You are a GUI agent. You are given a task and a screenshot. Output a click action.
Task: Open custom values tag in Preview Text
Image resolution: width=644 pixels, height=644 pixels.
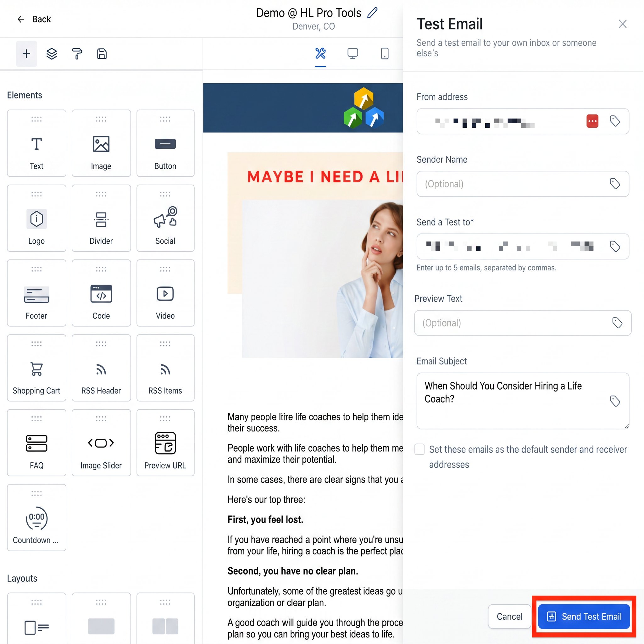617,323
